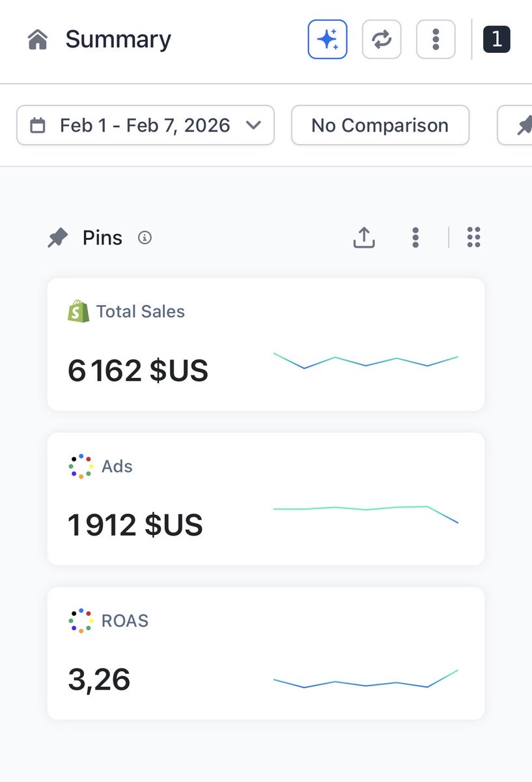Click the Shopify icon on Total Sales card
This screenshot has height=782, width=532.
pyautogui.click(x=78, y=311)
